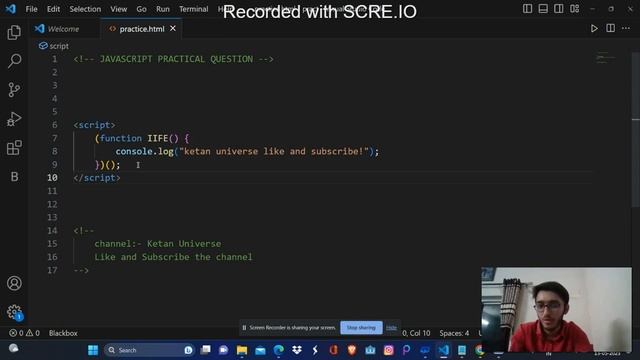640x360 pixels.
Task: Click the Like and Subscribe comment line
Action: [173, 257]
